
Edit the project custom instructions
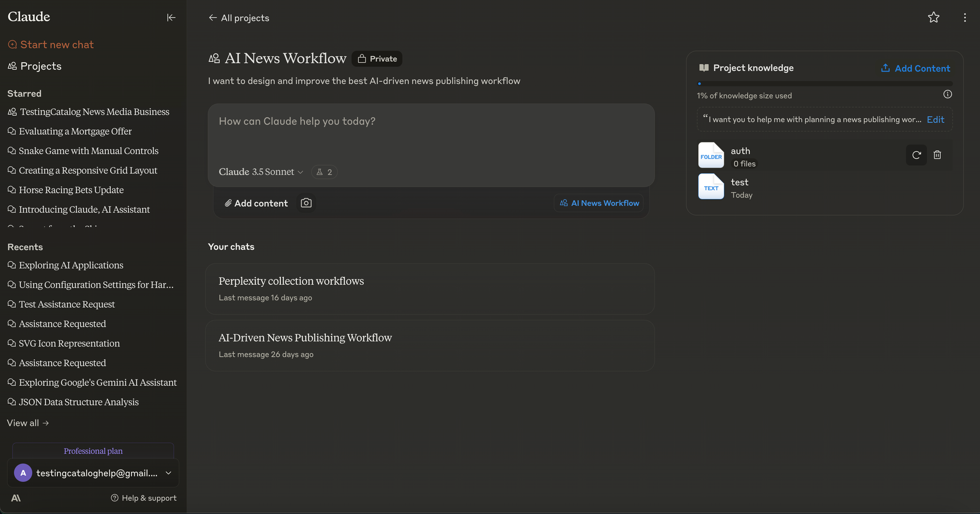pos(935,120)
